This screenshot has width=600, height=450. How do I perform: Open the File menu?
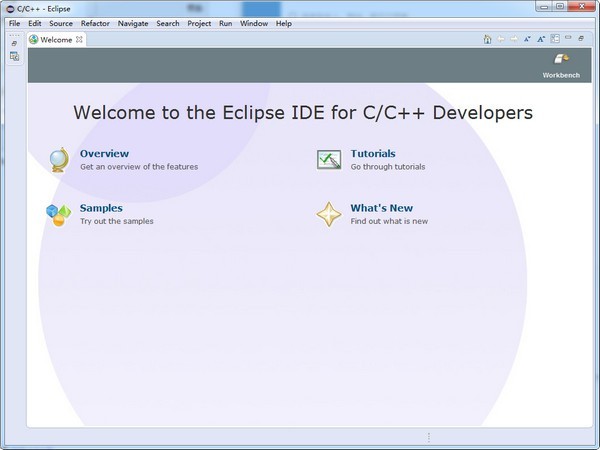(x=15, y=23)
